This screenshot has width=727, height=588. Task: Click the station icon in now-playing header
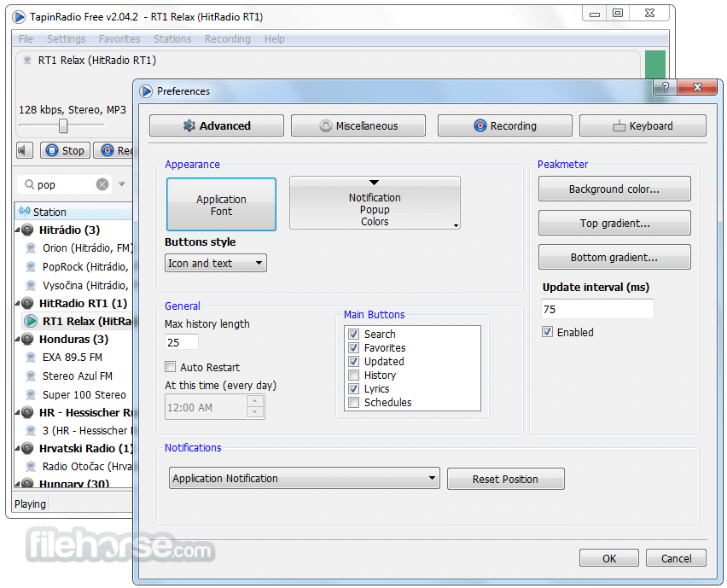pyautogui.click(x=27, y=61)
